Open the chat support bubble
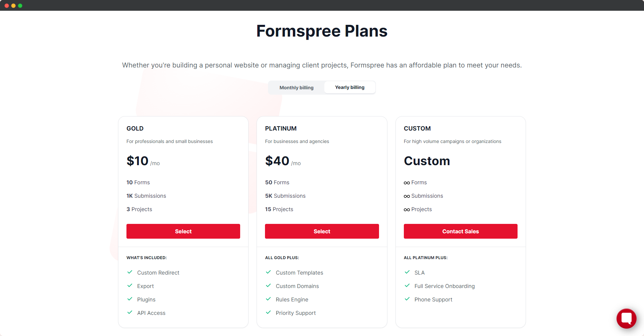Image resolution: width=644 pixels, height=336 pixels. [626, 318]
